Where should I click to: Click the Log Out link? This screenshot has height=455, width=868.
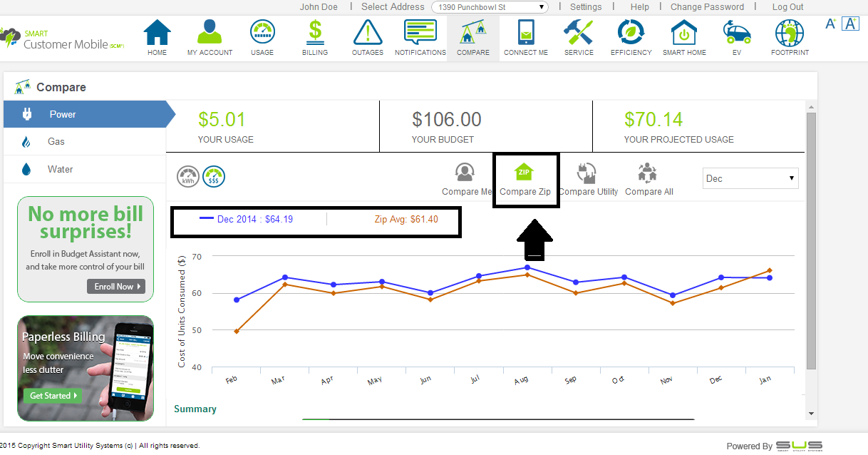point(787,7)
